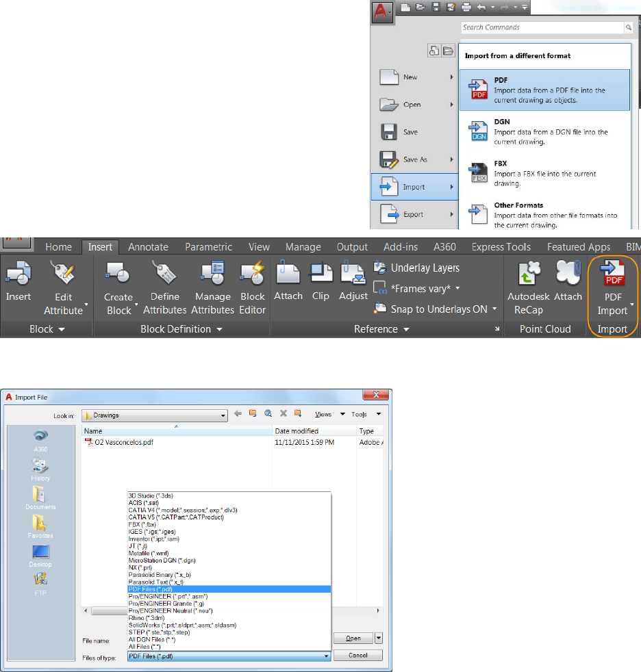Open Block Editor from ribbon
The height and width of the screenshot is (672, 641).
(x=253, y=288)
